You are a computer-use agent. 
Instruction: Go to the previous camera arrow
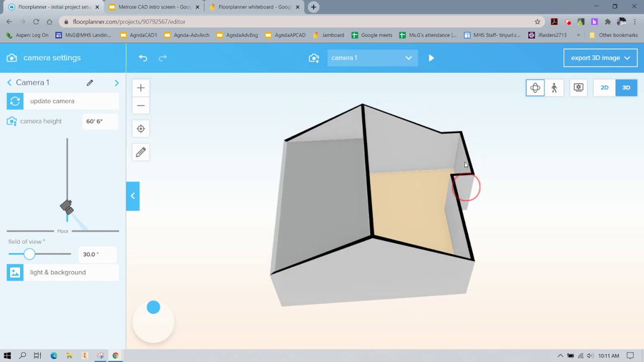click(x=9, y=82)
